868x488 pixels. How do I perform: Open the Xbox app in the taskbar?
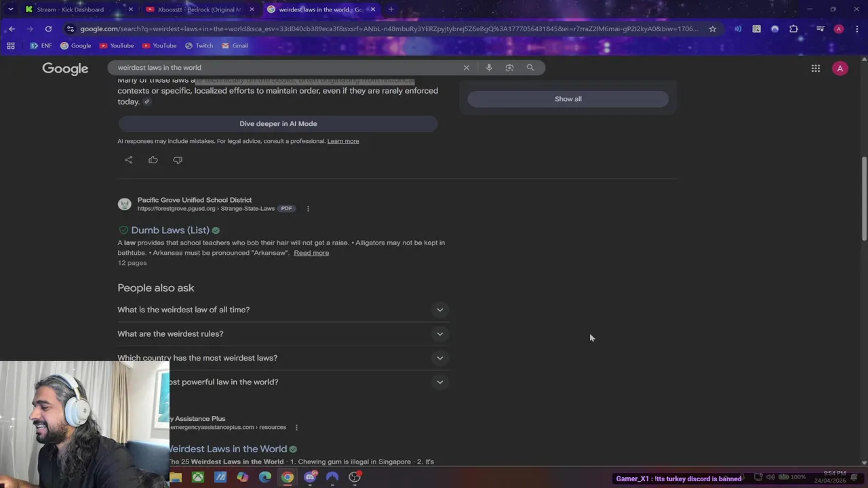197,477
